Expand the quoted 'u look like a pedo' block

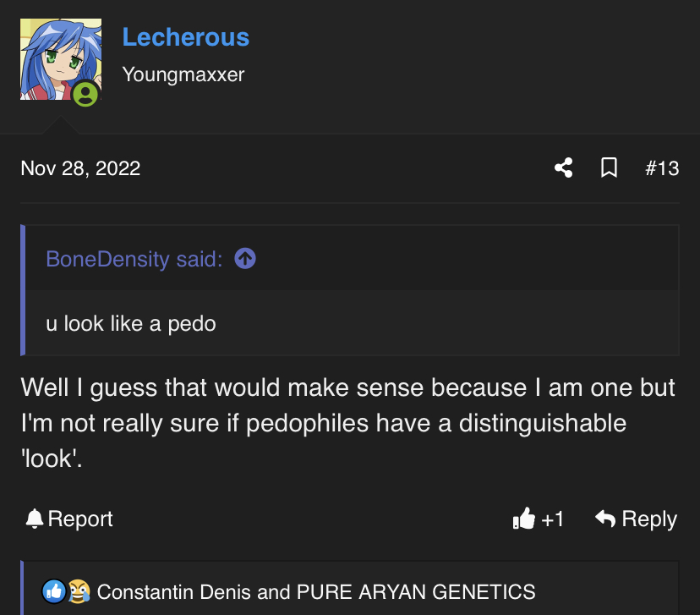[x=353, y=323]
